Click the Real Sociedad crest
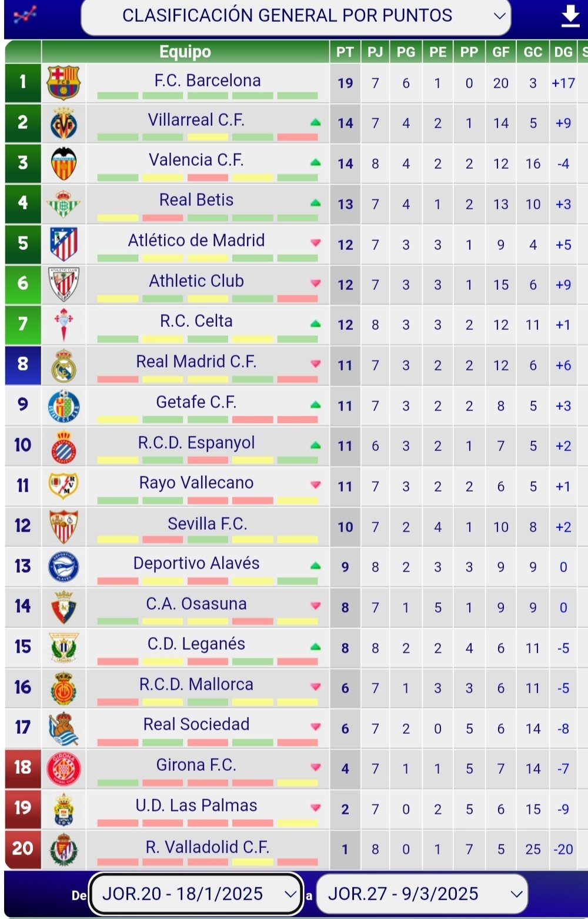 pyautogui.click(x=64, y=728)
